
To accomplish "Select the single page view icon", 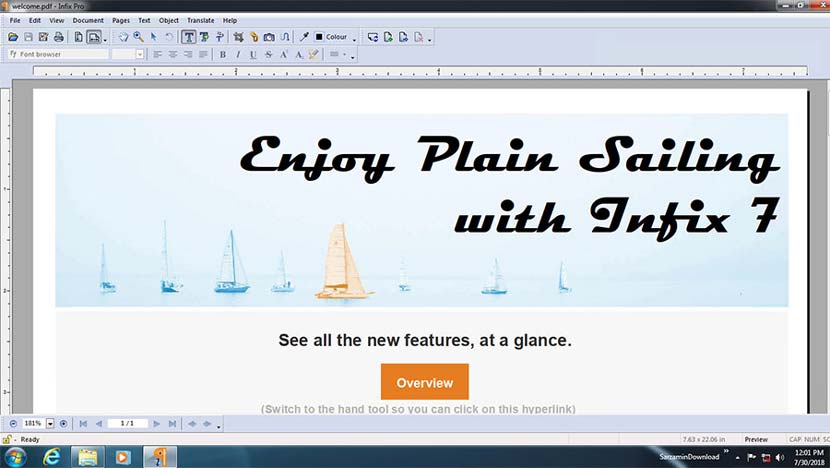I will [x=78, y=37].
